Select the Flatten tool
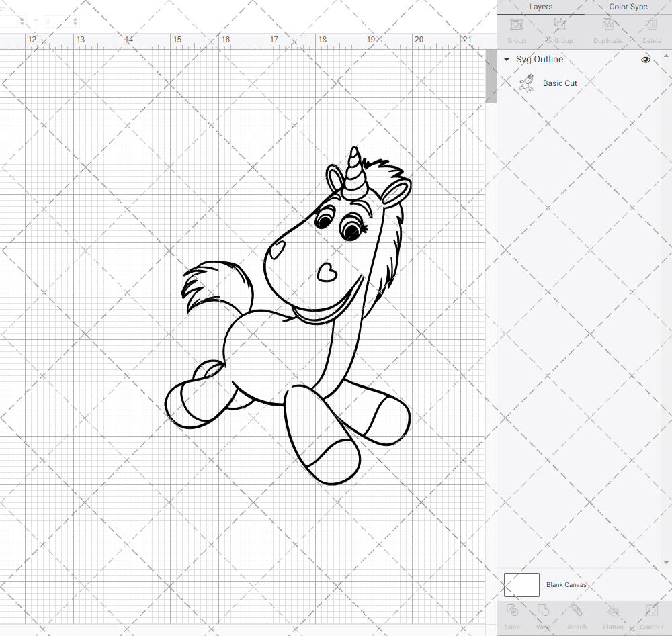The image size is (672, 636). coord(614,610)
